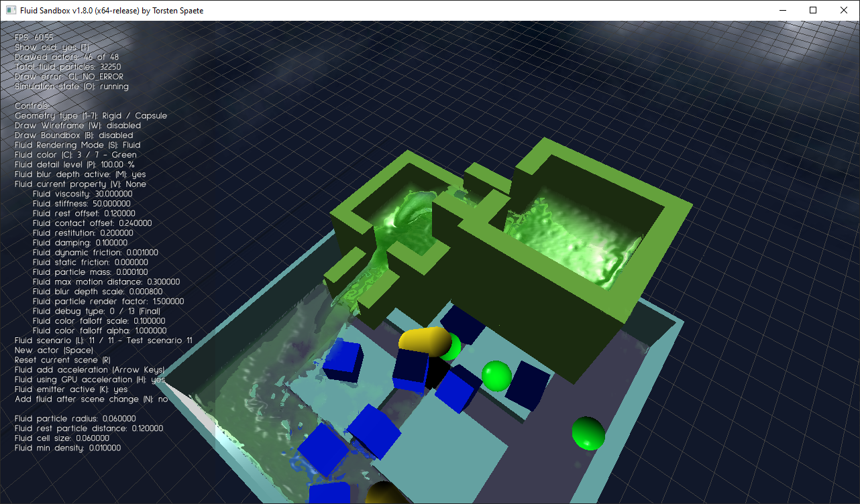Close the Fluid Sandbox window

[844, 10]
